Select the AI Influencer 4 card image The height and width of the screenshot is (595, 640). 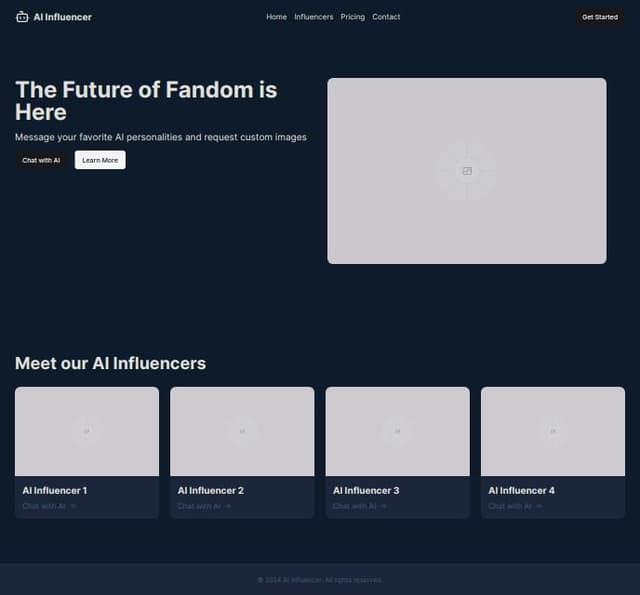click(x=553, y=431)
